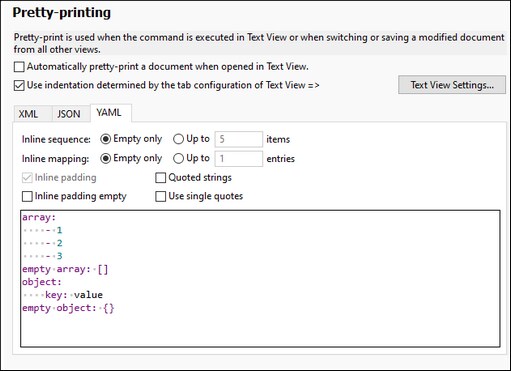Switch to the JSON tab

point(69,114)
